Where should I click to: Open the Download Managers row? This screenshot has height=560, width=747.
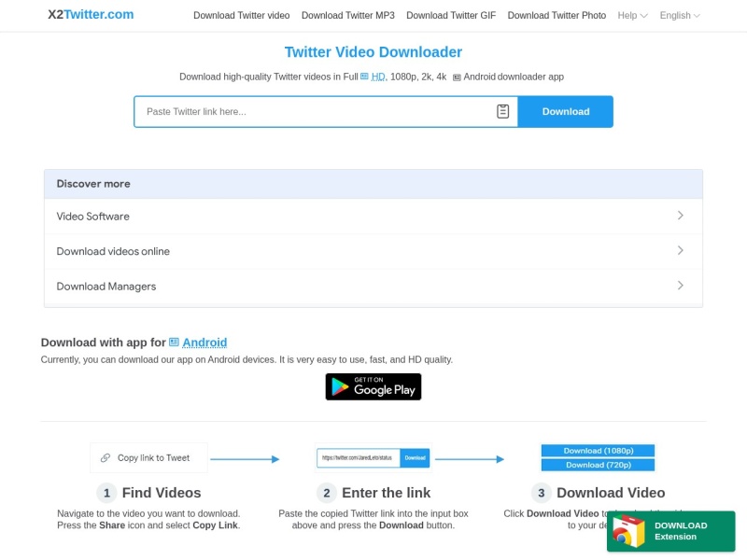pos(373,287)
